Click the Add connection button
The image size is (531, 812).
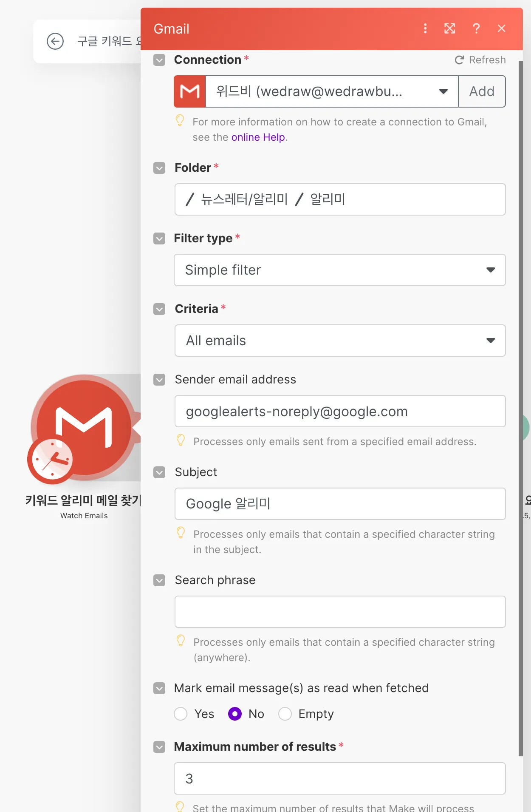click(482, 91)
